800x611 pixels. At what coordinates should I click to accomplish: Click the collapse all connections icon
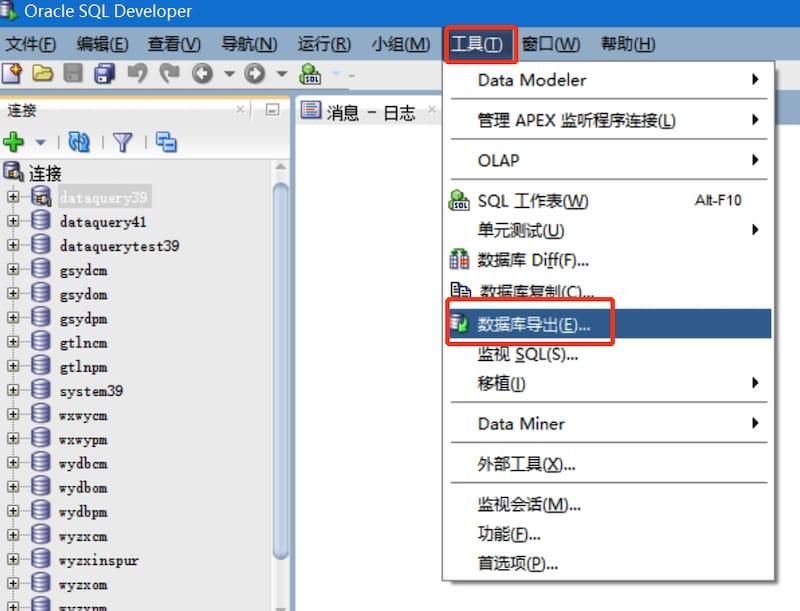166,142
